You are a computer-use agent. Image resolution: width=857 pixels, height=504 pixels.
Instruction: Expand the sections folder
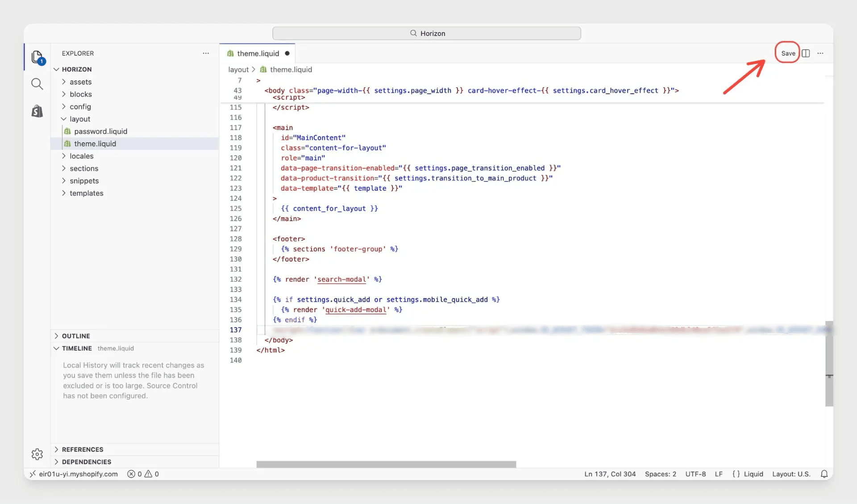(x=84, y=169)
